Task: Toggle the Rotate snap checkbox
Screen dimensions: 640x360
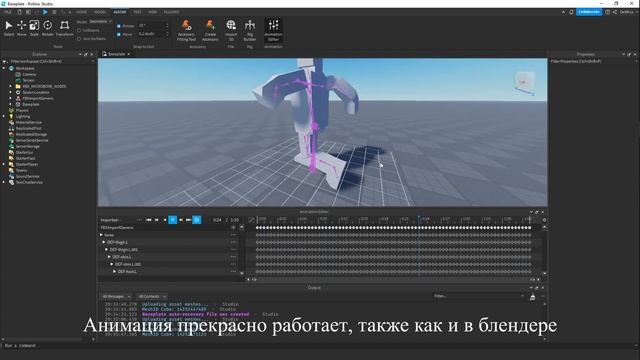Action: (x=119, y=26)
